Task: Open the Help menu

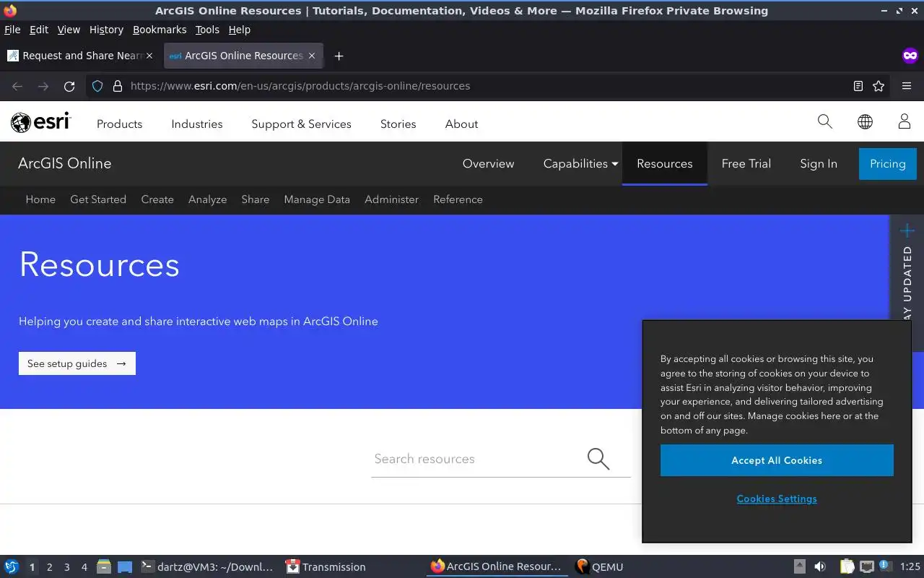Action: pyautogui.click(x=239, y=30)
